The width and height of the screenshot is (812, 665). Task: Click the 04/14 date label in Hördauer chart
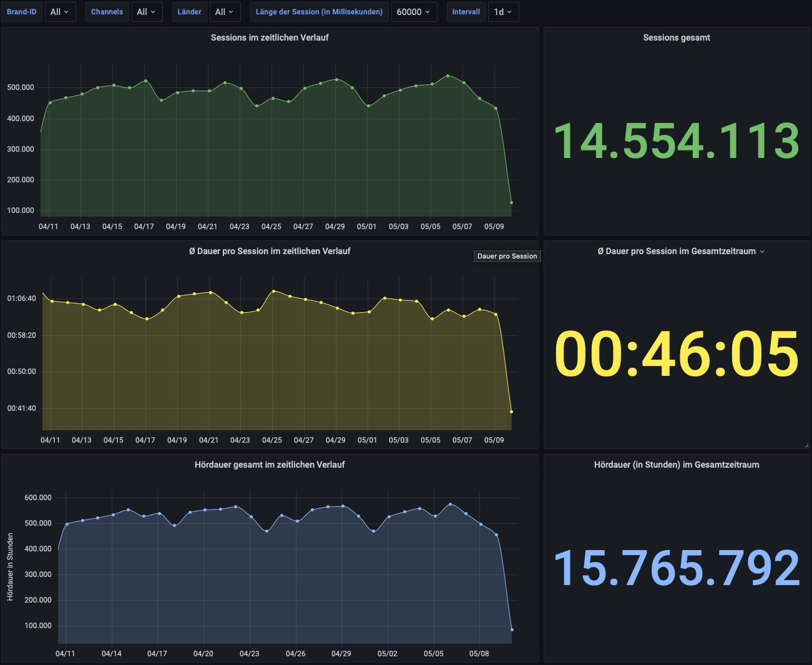coord(112,654)
